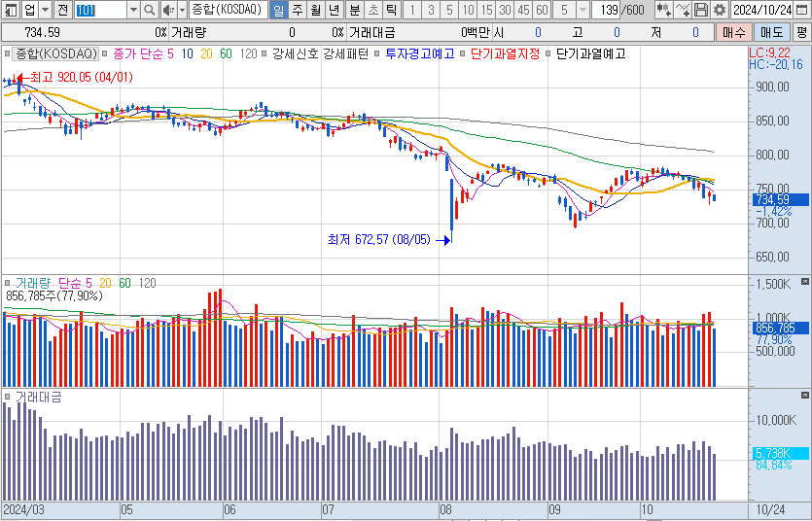Select the 30 minute interval button
This screenshot has height=521, width=812.
click(505, 10)
